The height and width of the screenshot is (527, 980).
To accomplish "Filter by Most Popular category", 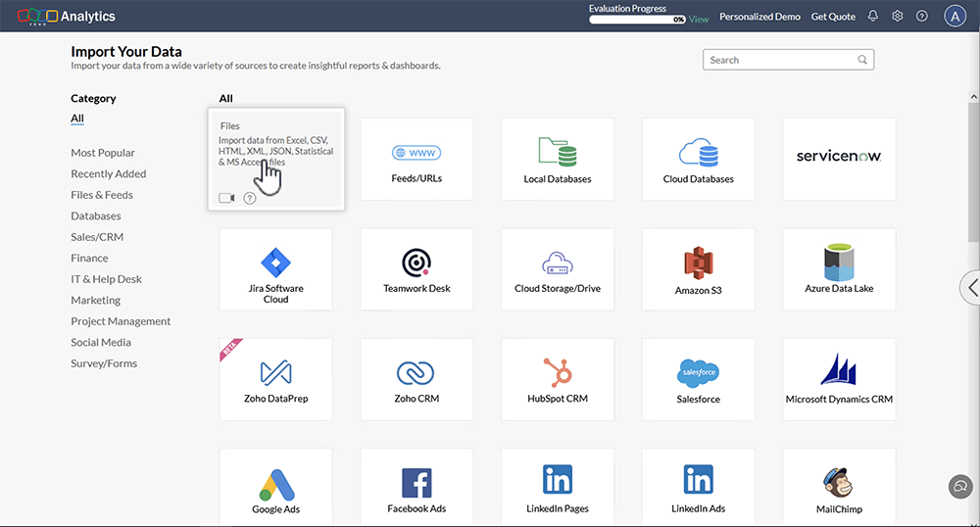I will click(x=103, y=153).
